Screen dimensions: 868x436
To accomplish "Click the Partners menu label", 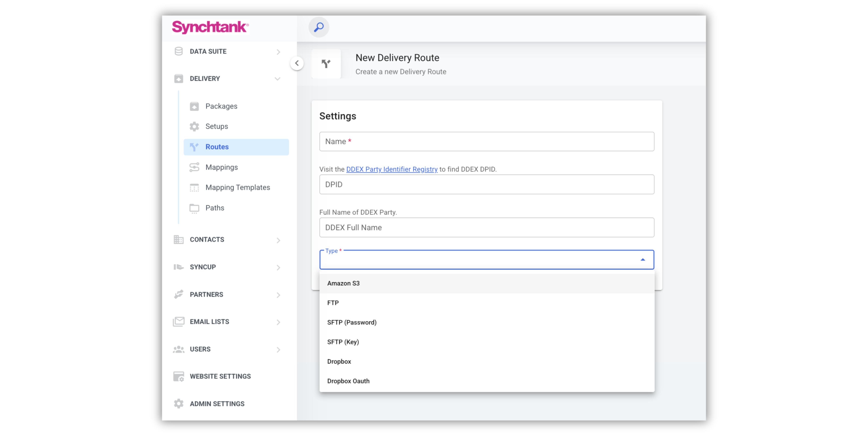I will [x=206, y=294].
